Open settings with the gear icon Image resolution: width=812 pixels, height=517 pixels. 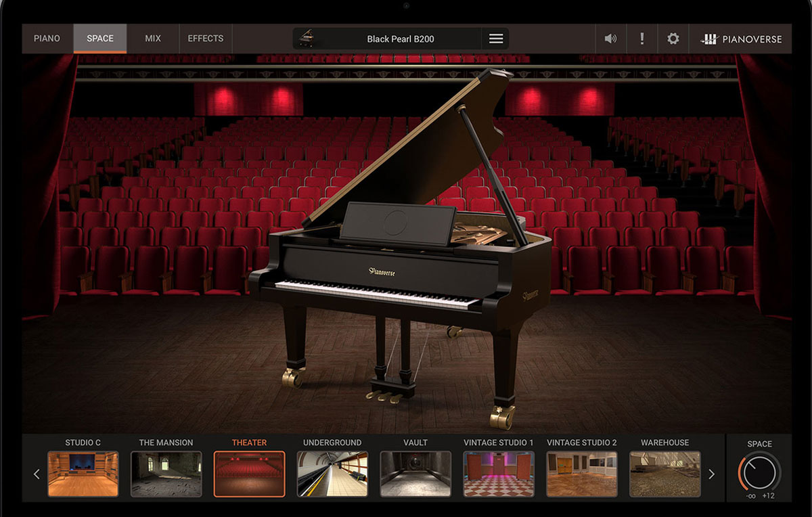point(673,39)
